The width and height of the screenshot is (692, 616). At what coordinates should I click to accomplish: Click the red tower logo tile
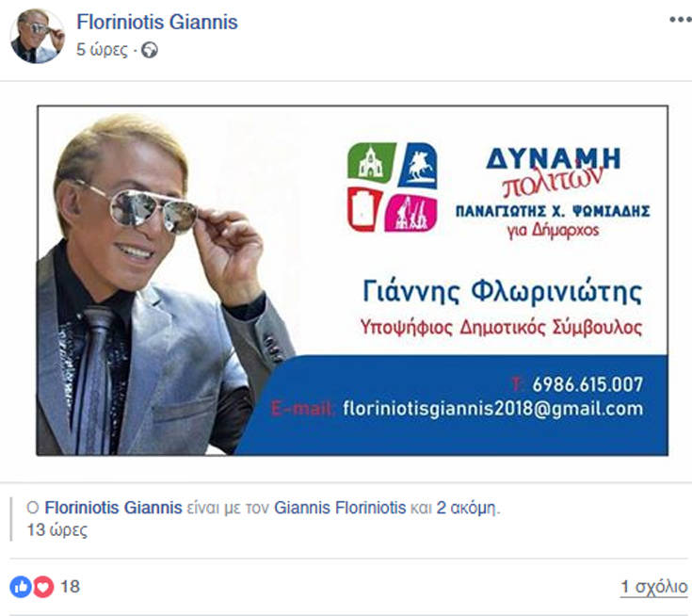364,209
